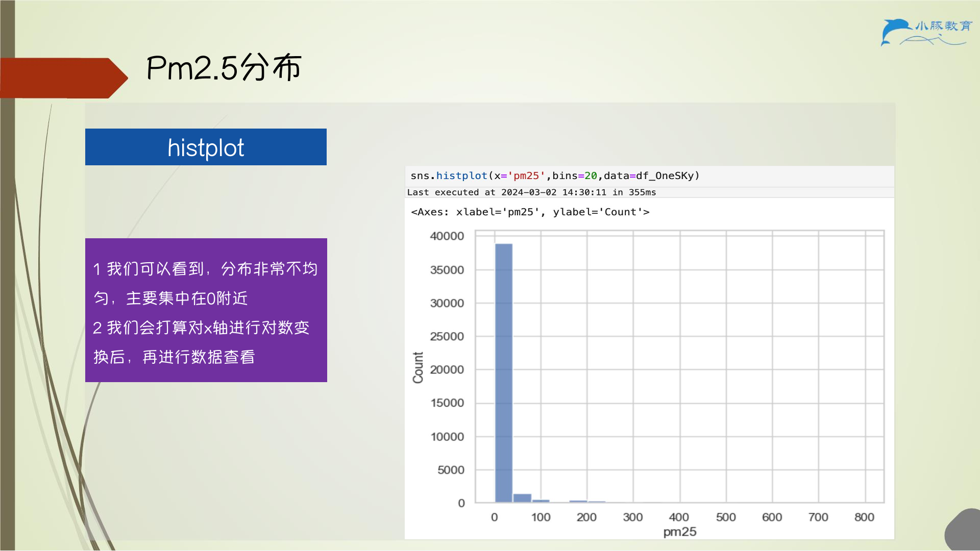Click the 400 x-axis tick label
This screenshot has width=980, height=551.
pos(679,517)
